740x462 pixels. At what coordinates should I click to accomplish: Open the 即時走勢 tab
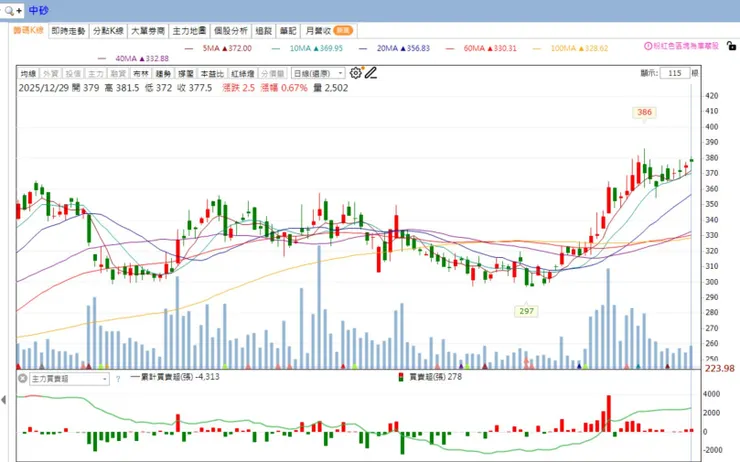[x=68, y=31]
